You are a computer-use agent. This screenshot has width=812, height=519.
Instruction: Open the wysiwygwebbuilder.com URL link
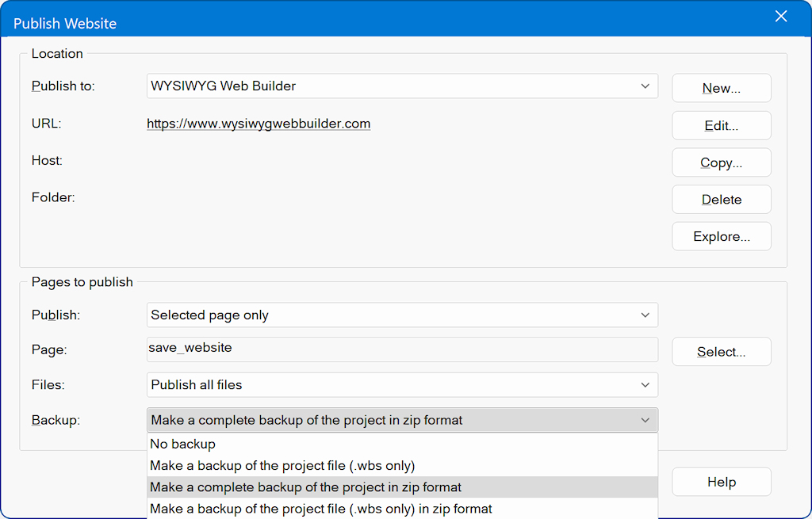[259, 124]
